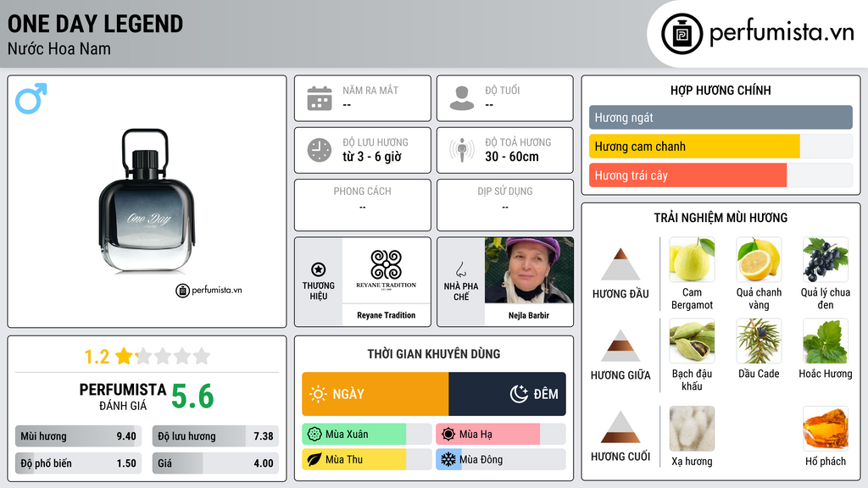
Task: Open the Bạch đậu khấu cardamom image
Action: click(x=692, y=341)
